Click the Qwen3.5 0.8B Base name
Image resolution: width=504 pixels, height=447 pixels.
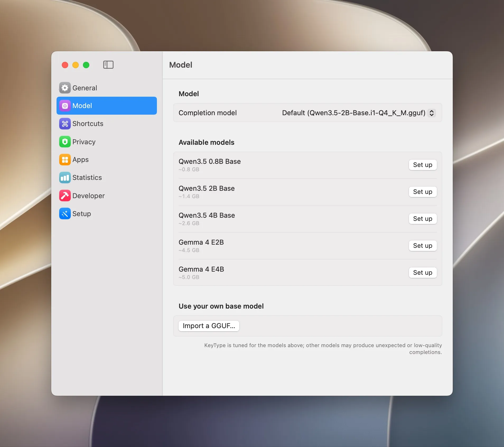tap(210, 161)
